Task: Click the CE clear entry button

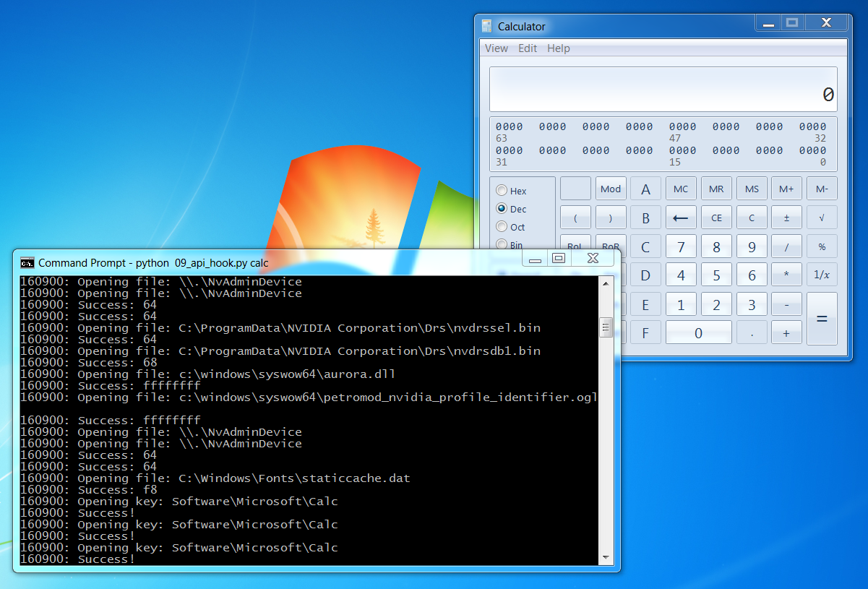Action: (716, 217)
